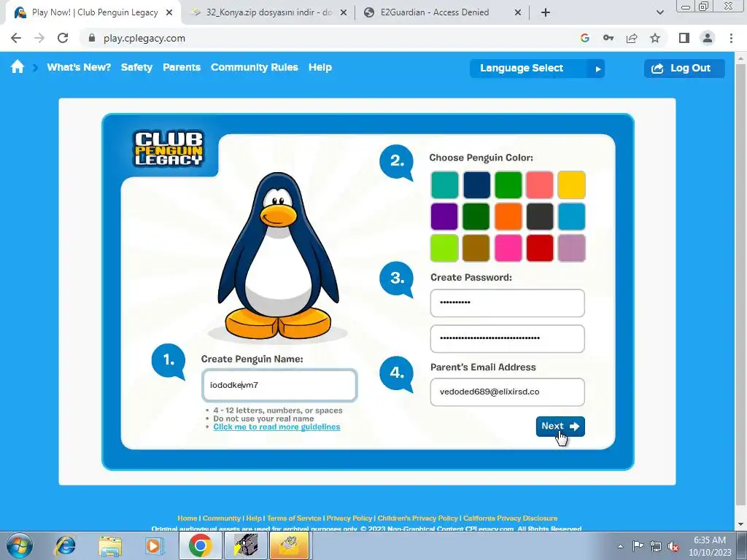Open the Terms of Service footer link

(294, 518)
